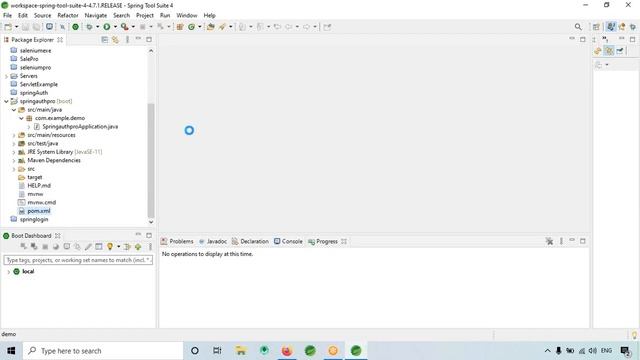Open the Debug dropdown arrow
This screenshot has height=360, width=640.
[x=98, y=27]
